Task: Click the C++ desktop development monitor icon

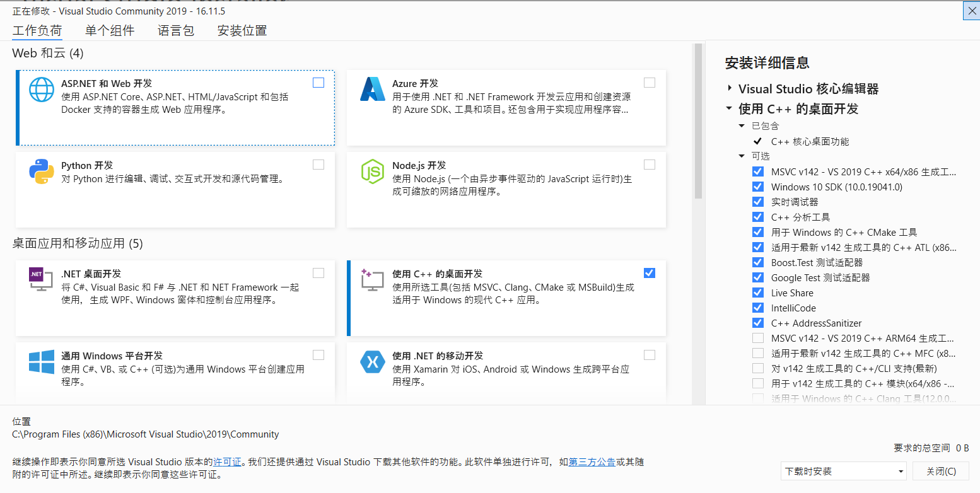Action: point(373,279)
